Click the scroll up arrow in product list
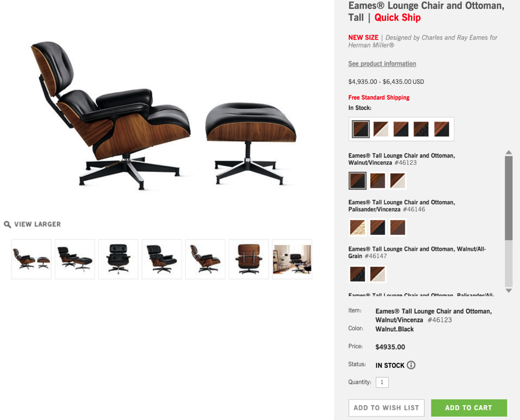Viewport: 520px width, 420px height. (x=509, y=152)
